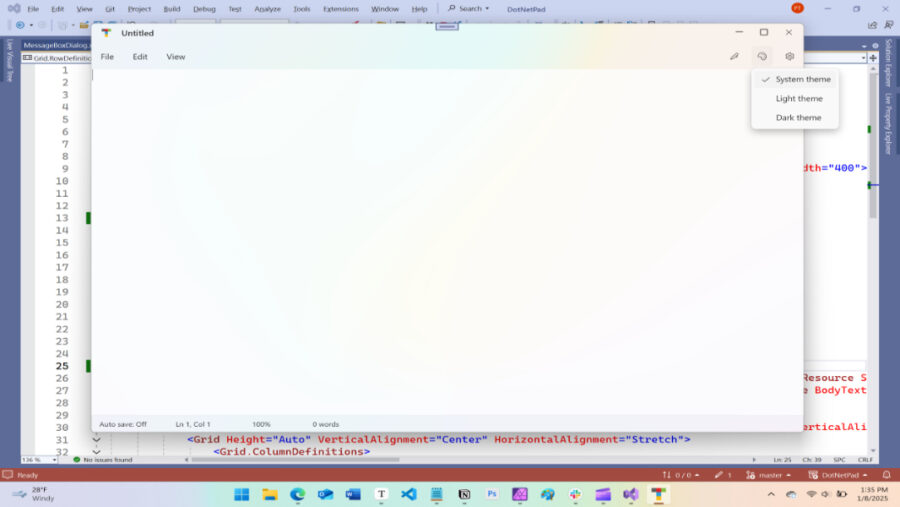The width and height of the screenshot is (900, 507).
Task: Open the View menu in DotNetPad
Action: tap(176, 56)
